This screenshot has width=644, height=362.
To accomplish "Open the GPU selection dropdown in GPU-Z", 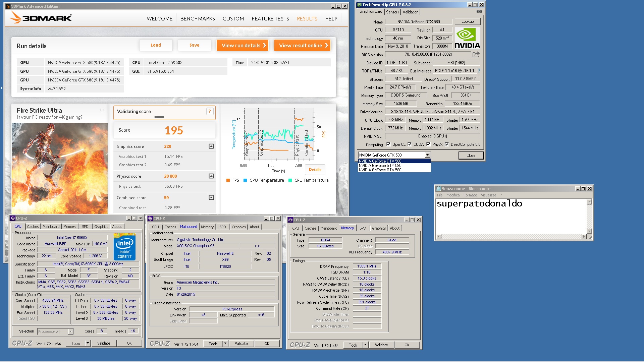I will 427,155.
